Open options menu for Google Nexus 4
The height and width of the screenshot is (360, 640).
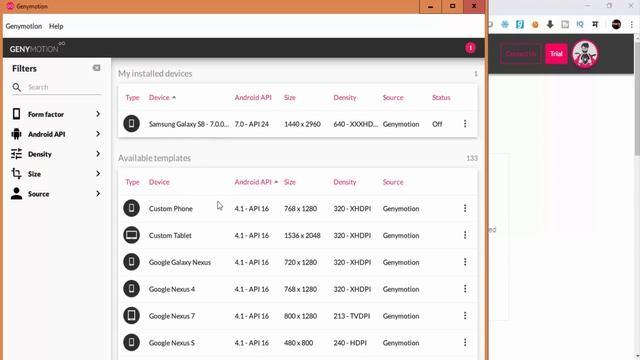[x=465, y=289]
